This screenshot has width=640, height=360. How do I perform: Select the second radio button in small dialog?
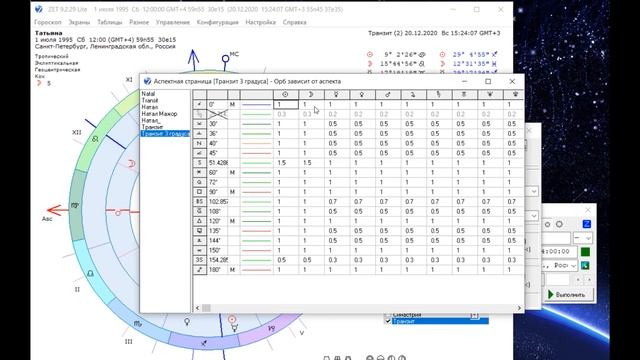pyautogui.click(x=559, y=224)
